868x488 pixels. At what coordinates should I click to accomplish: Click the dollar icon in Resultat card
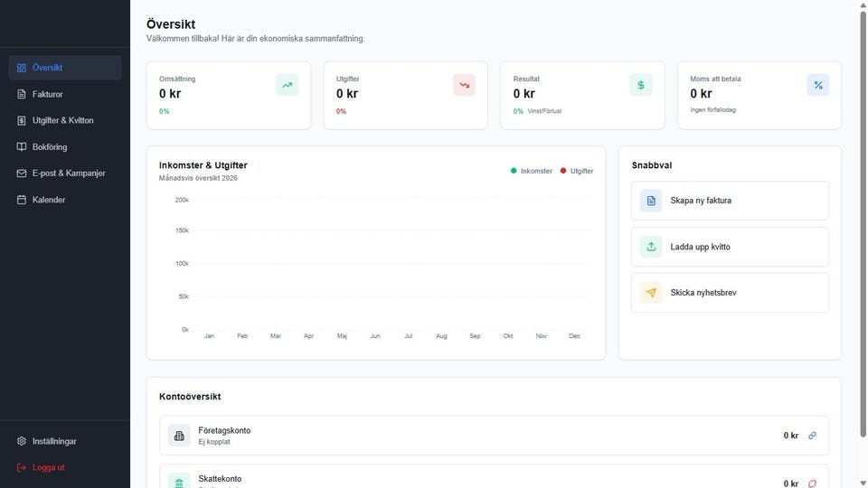(641, 85)
